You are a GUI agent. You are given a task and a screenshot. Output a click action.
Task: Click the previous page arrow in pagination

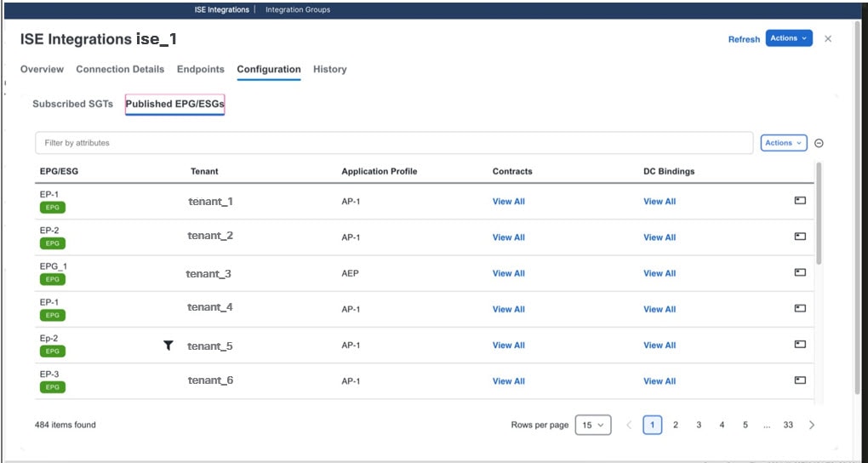coord(629,425)
